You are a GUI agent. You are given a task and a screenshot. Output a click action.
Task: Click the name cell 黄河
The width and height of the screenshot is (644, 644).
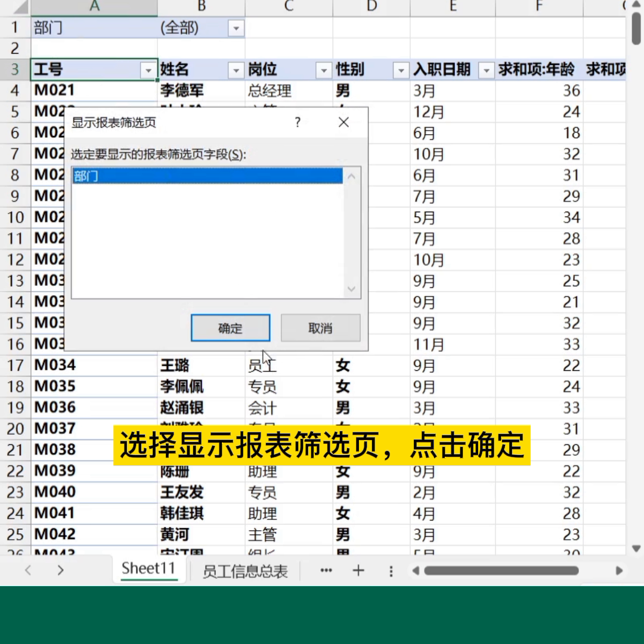pos(202,534)
